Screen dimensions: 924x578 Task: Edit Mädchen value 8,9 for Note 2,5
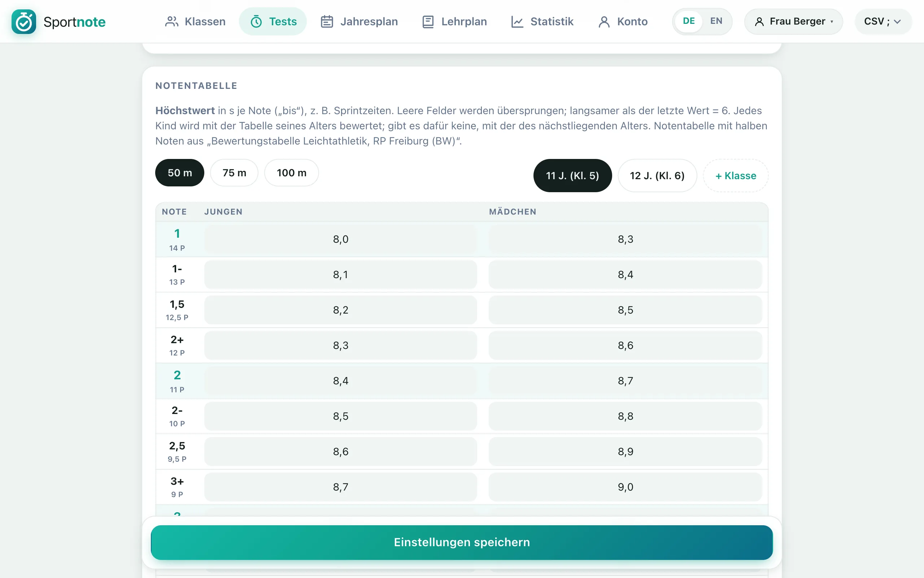point(626,452)
